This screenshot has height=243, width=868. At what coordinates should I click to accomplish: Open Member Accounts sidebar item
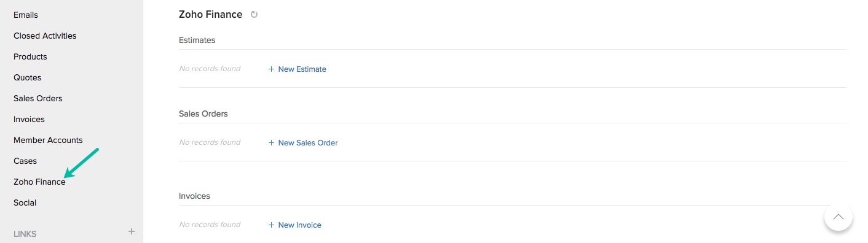pos(48,140)
